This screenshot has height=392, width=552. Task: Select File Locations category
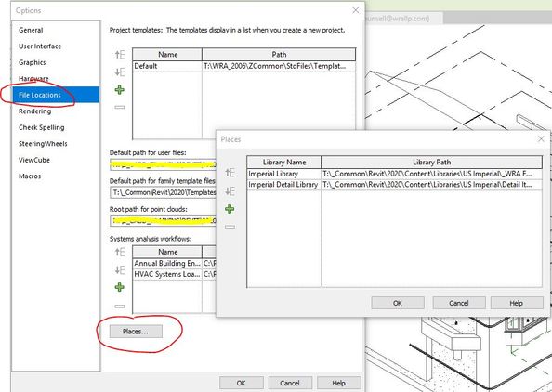tap(56, 95)
